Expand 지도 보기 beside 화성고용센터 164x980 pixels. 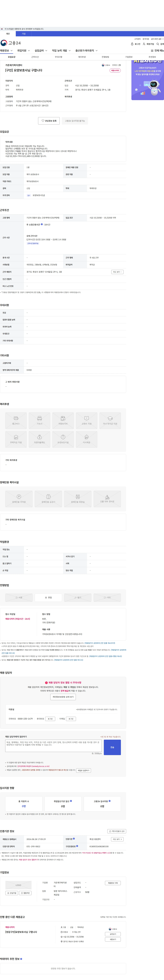tap(117, 839)
